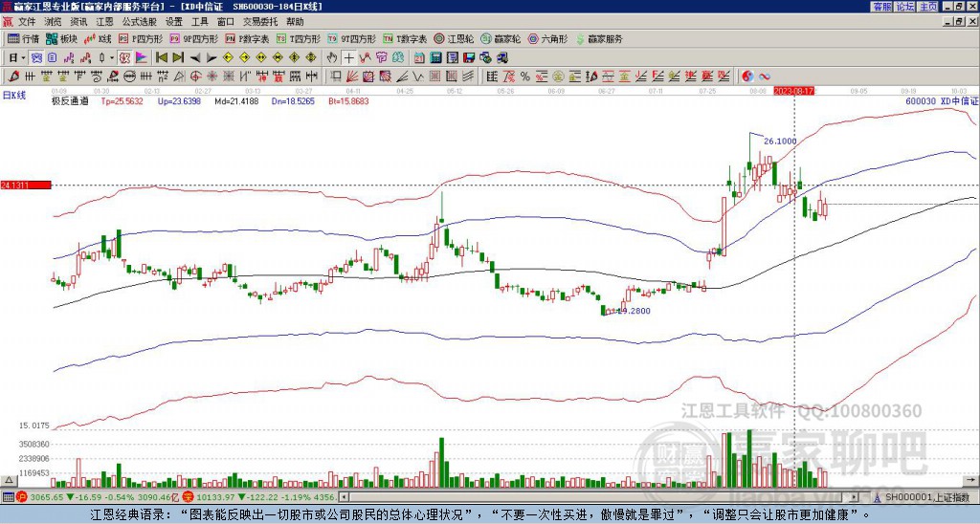Select the red pencil drawing tool
This screenshot has height=524, width=980.
[14, 76]
